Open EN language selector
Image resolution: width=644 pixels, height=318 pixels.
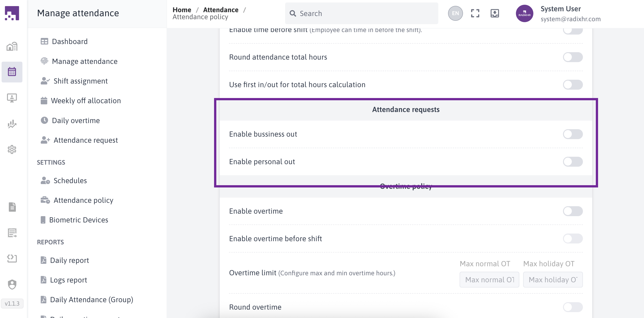point(455,13)
